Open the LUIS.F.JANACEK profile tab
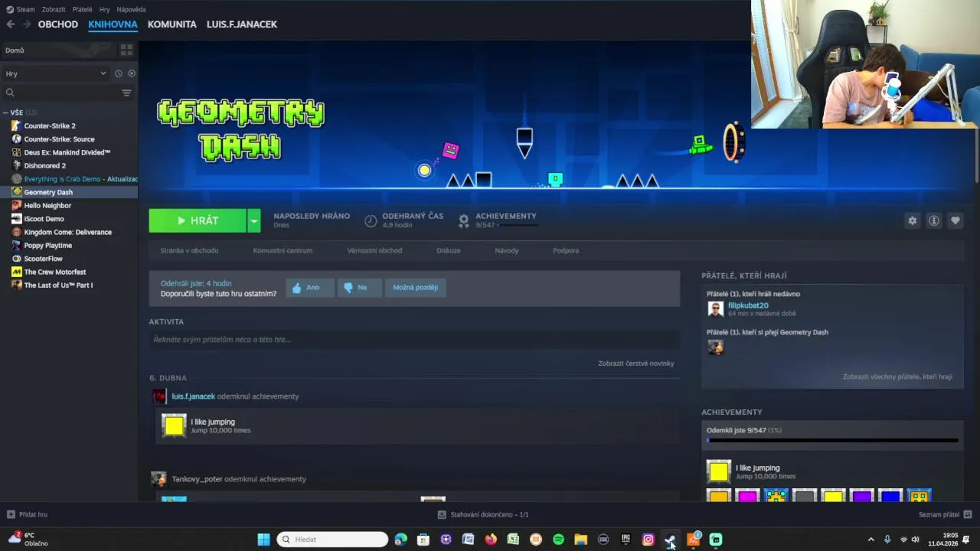 tap(242, 24)
